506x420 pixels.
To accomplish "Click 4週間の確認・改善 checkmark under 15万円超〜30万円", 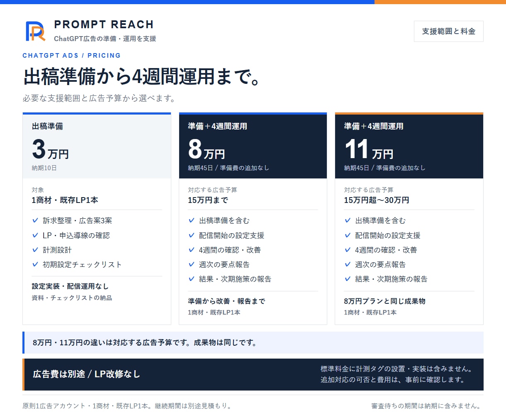I will (348, 250).
